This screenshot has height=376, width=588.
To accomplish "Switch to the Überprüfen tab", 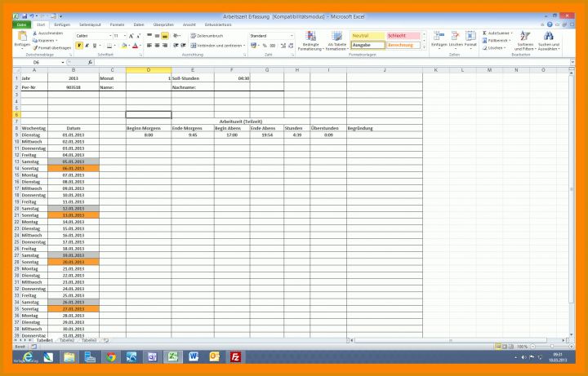I will coord(163,24).
